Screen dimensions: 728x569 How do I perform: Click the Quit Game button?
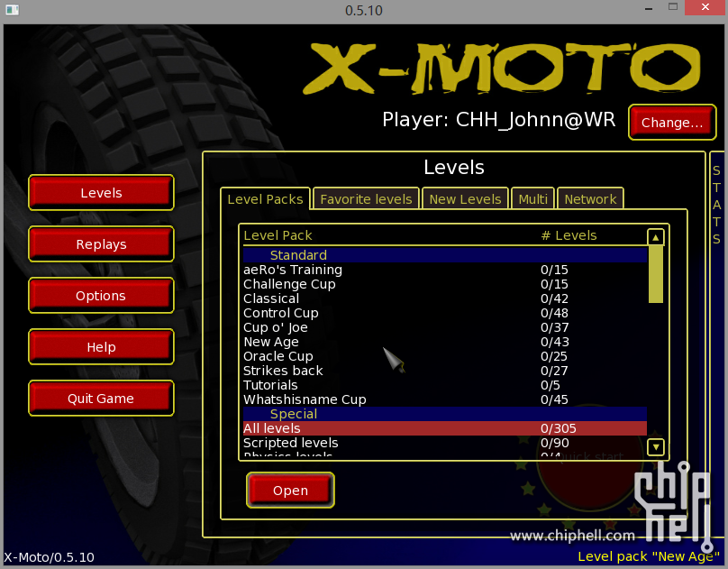click(101, 399)
